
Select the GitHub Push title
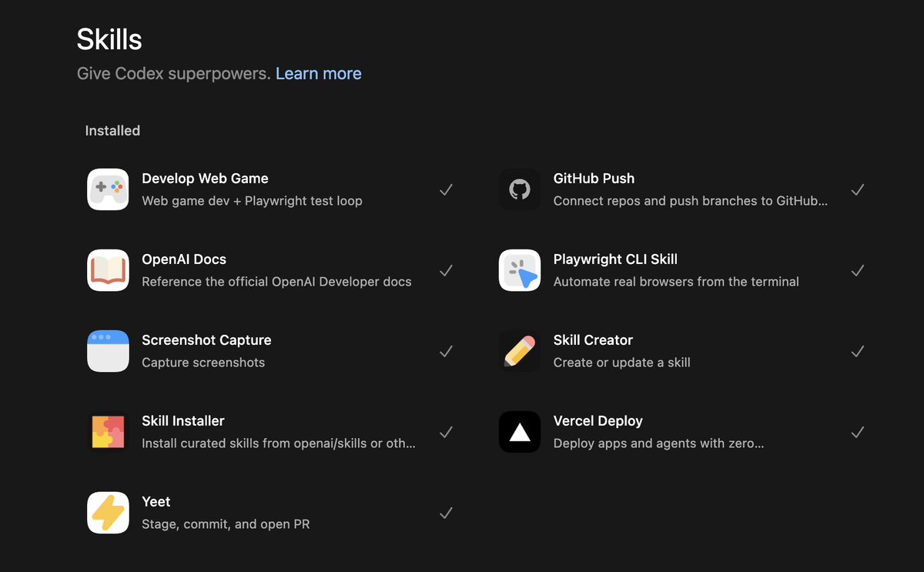point(594,179)
